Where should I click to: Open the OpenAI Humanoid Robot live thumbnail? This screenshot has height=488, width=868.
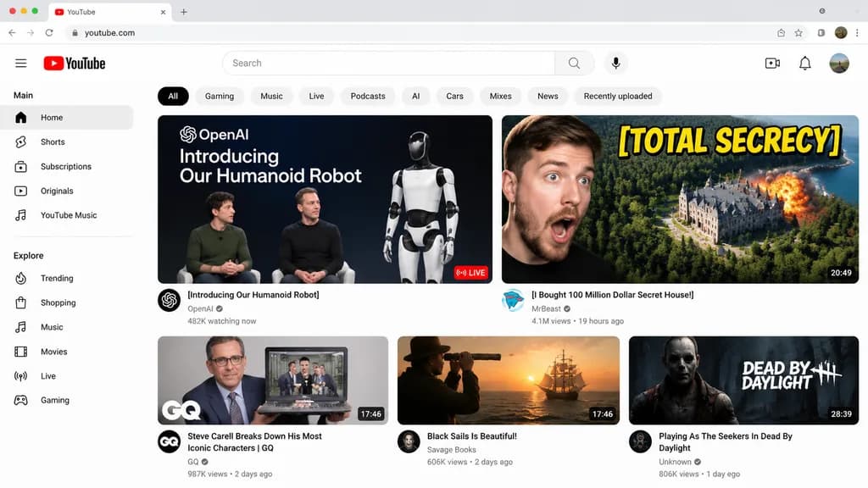coord(325,199)
